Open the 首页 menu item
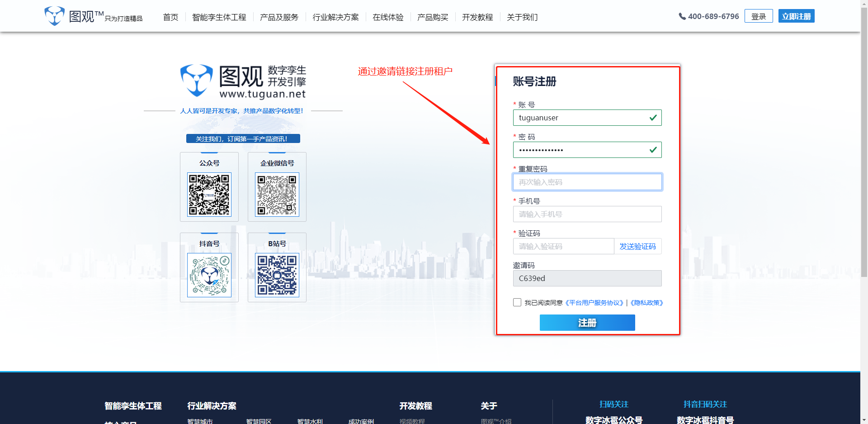 pyautogui.click(x=170, y=17)
